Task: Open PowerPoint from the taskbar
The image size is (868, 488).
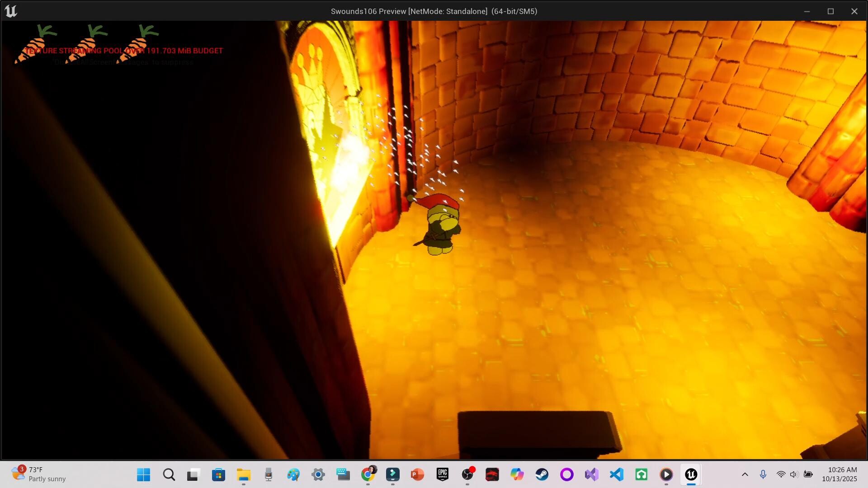Action: (x=417, y=474)
